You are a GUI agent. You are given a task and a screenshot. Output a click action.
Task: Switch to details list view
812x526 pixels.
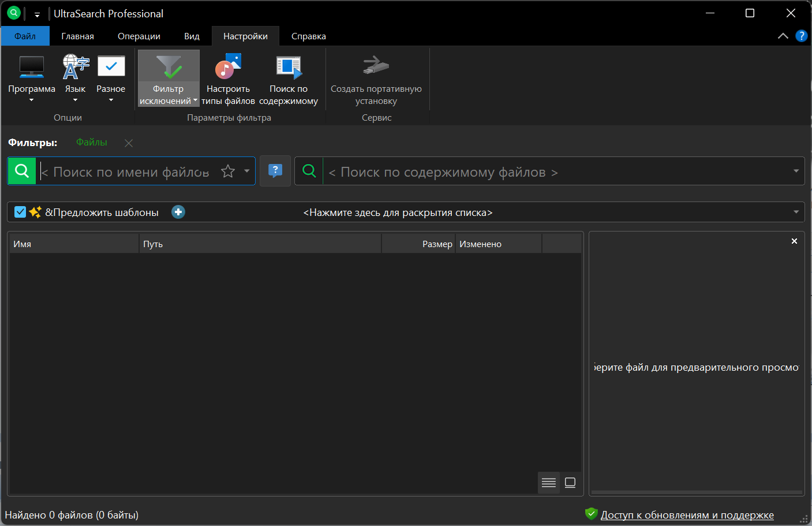tap(549, 483)
